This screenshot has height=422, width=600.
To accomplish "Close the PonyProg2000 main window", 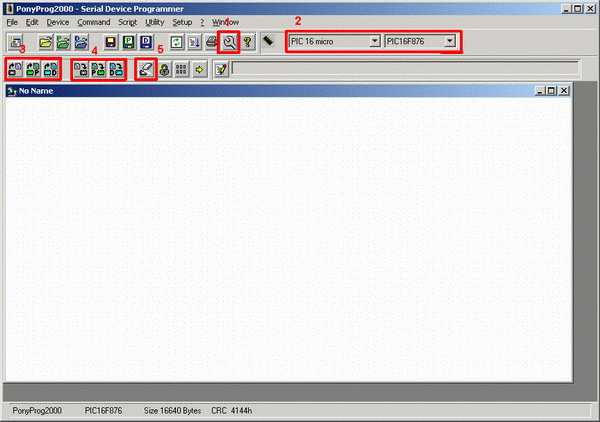I will point(590,8).
